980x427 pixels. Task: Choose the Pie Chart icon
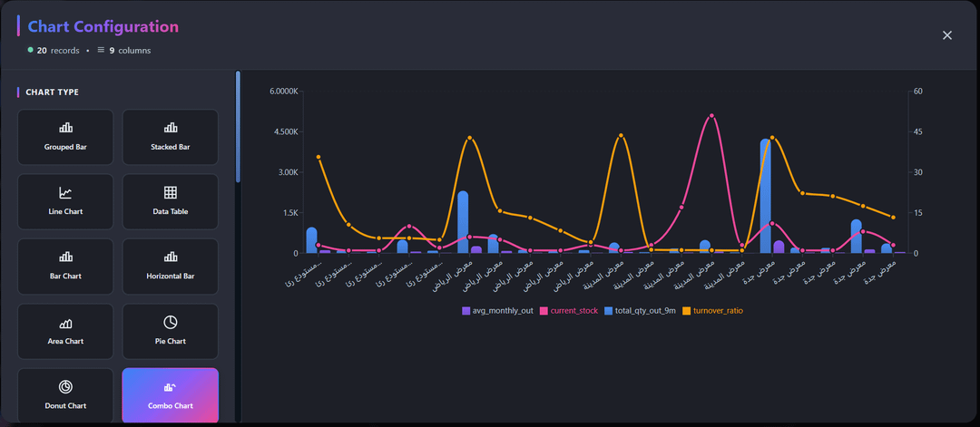tap(171, 323)
